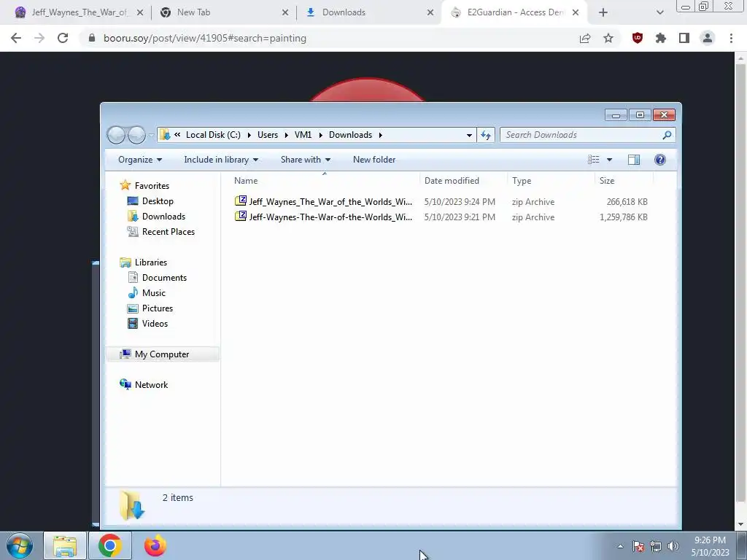Open the Chrome profile avatar
Image resolution: width=747 pixels, height=560 pixels.
(708, 38)
